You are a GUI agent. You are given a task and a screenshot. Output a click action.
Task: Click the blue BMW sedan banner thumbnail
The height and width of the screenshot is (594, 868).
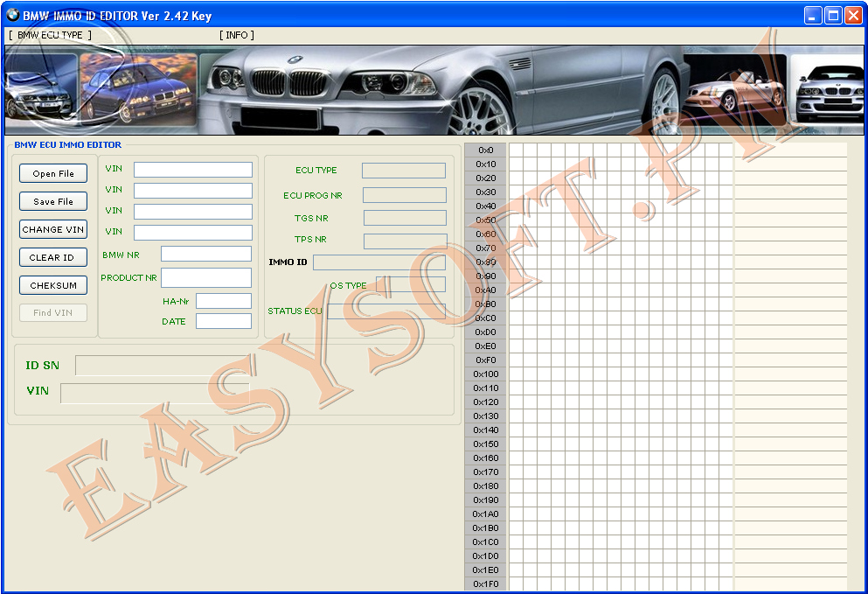click(x=138, y=88)
